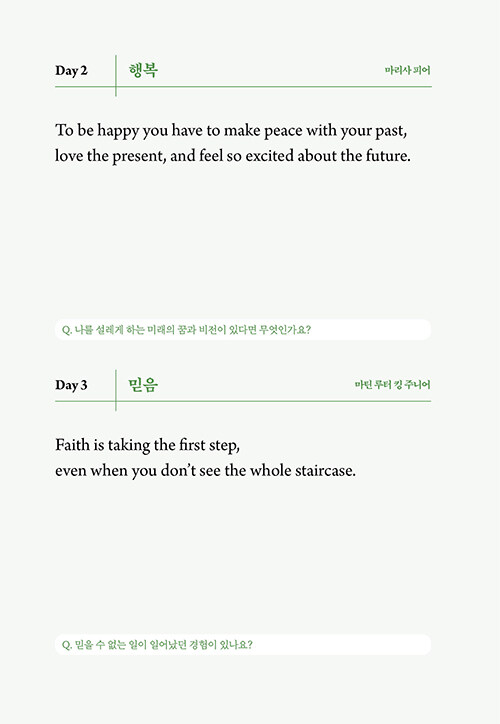Click the line starting "To be happy"
Viewport: 500px width, 724px height.
231,131
